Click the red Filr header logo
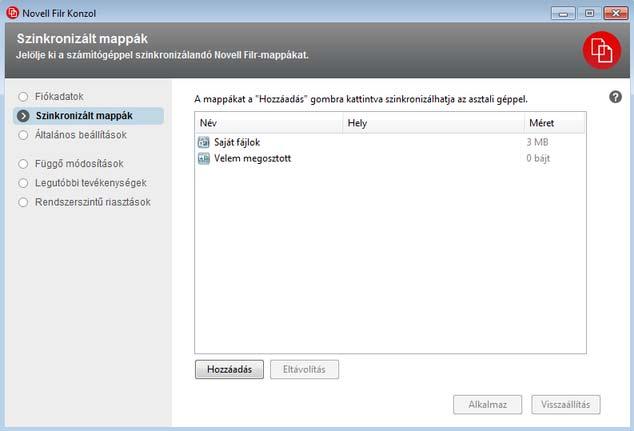Image resolution: width=634 pixels, height=431 pixels. pyautogui.click(x=601, y=50)
